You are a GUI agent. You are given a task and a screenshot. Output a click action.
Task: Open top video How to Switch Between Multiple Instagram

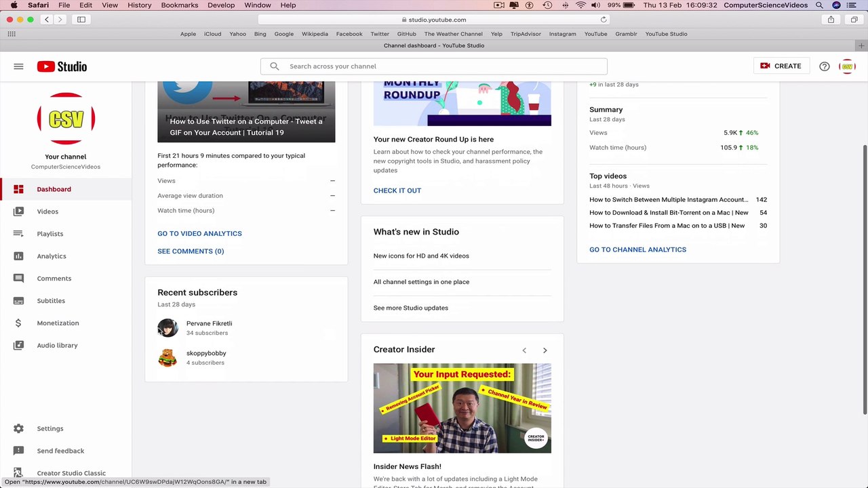tap(669, 200)
